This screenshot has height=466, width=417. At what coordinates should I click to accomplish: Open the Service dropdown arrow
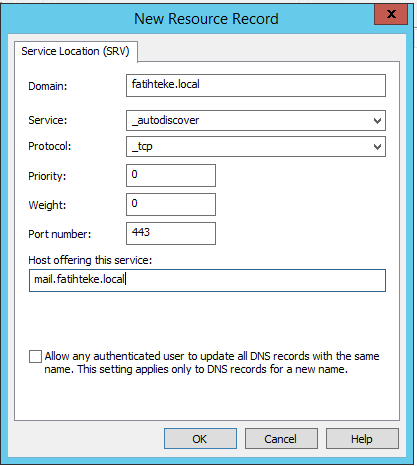tap(377, 121)
